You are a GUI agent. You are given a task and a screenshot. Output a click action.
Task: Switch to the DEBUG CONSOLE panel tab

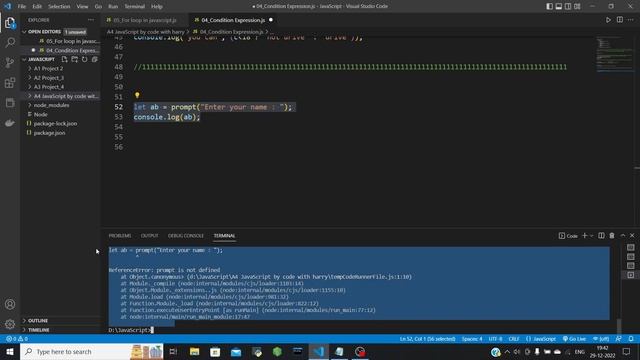(x=186, y=236)
